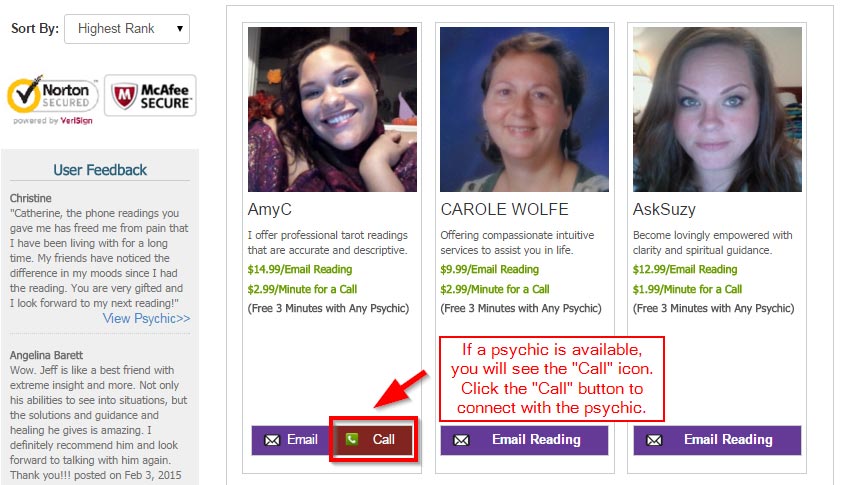Open AmyC's profile photo
The height and width of the screenshot is (485, 845).
pos(333,109)
